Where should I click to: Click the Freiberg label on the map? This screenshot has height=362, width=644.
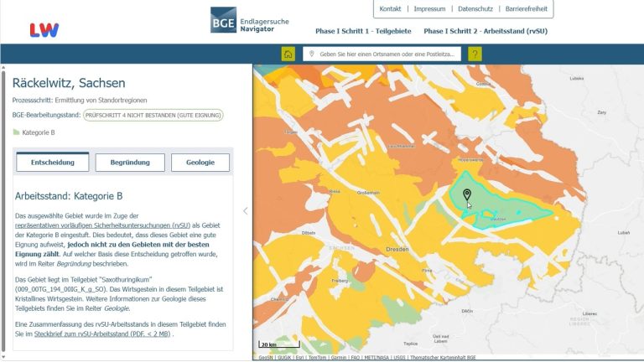click(340, 281)
